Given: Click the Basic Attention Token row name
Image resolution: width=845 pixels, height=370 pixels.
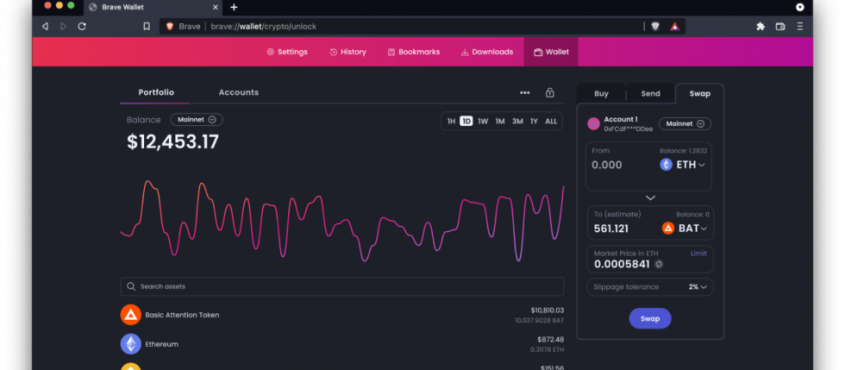Looking at the screenshot, I should (x=182, y=315).
